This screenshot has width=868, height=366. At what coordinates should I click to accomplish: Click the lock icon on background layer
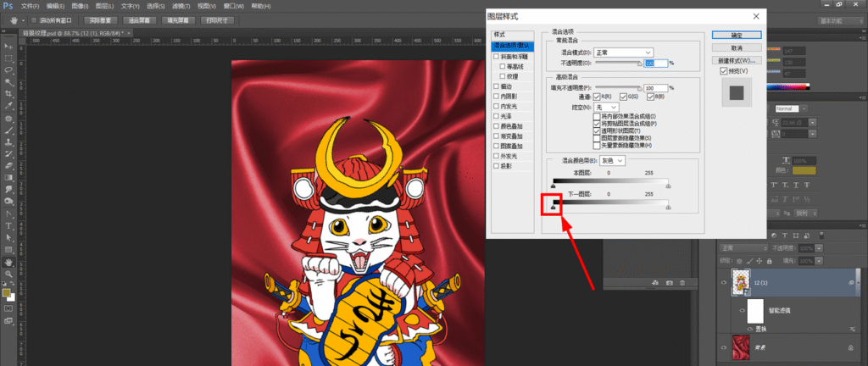pos(849,347)
